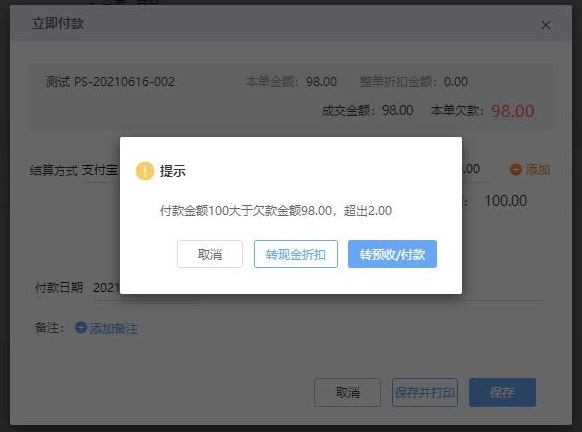Click 保存 in the payment window
Screen dimensions: 582x432
pos(502,392)
